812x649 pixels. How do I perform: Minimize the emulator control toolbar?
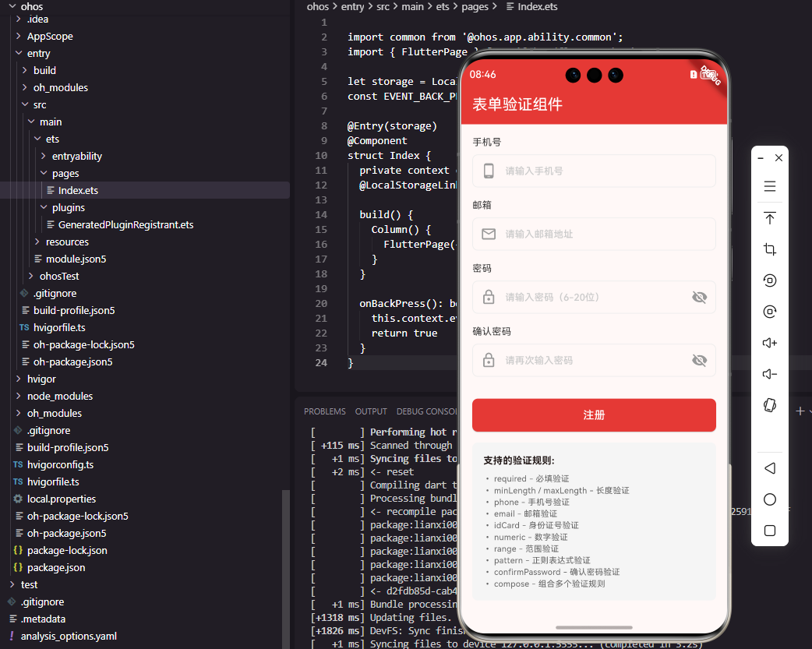[761, 158]
